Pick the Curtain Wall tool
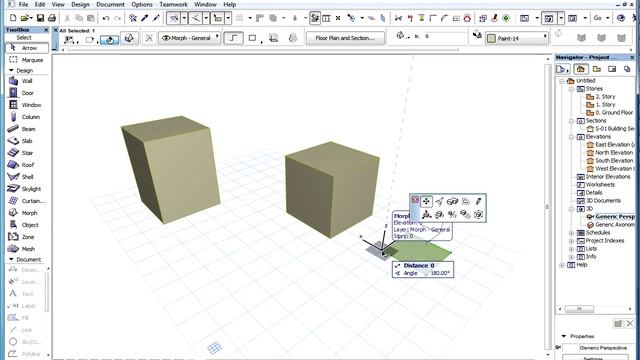The width and height of the screenshot is (640, 360). pos(27,201)
